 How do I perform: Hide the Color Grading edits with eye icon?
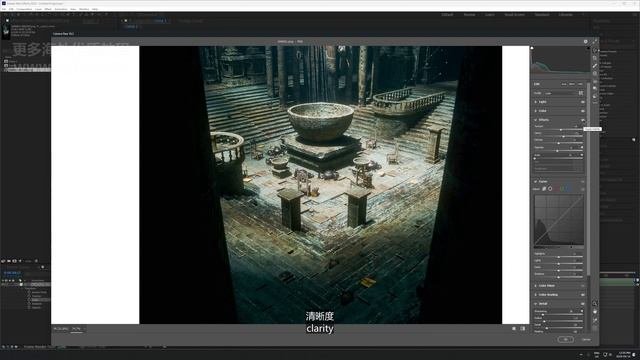[x=582, y=295]
